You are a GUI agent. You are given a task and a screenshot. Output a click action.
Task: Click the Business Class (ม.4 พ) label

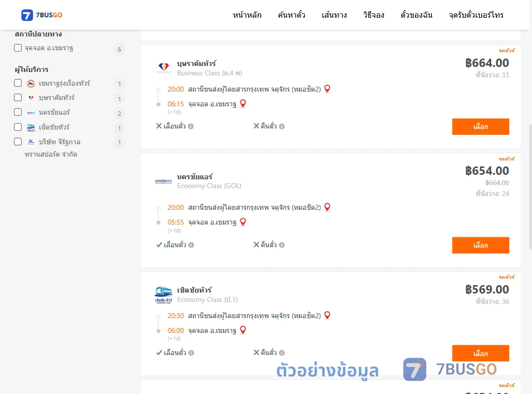[210, 73]
